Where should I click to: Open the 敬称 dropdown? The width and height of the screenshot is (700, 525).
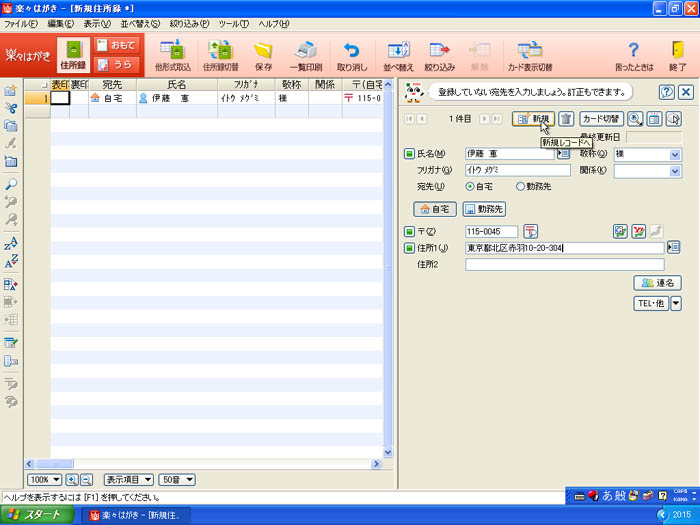click(x=675, y=155)
